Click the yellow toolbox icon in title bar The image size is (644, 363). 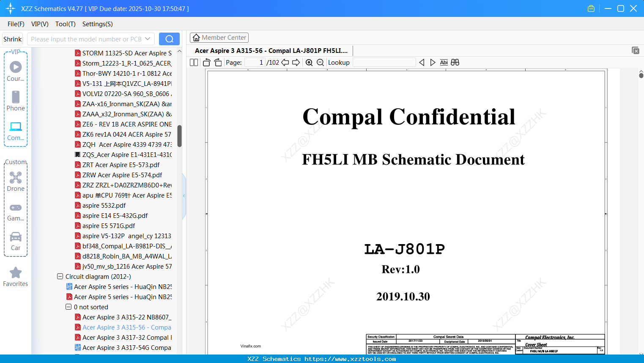coord(591,8)
